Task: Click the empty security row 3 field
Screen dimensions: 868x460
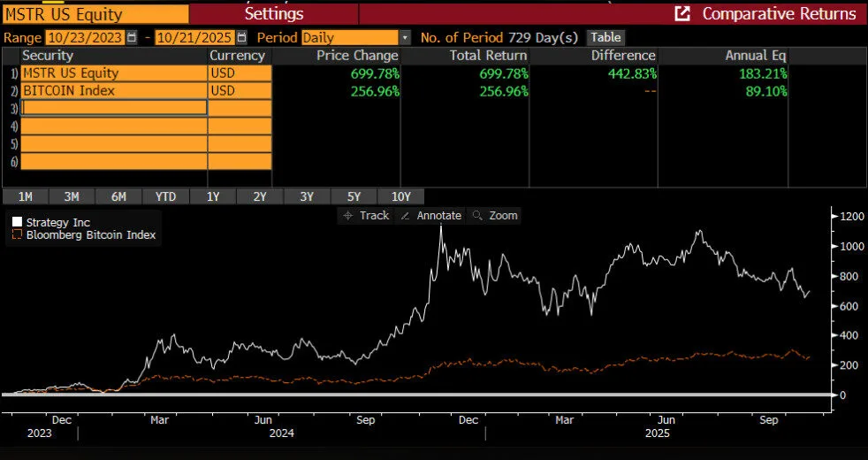Action: tap(113, 108)
